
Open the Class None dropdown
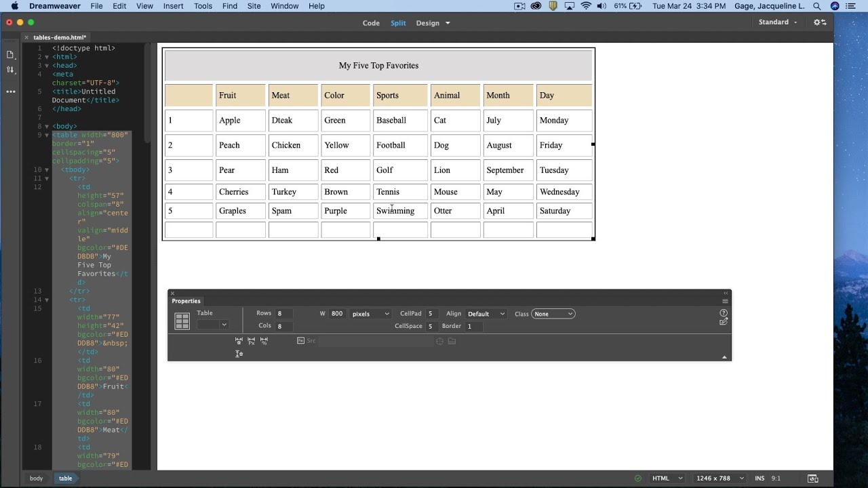coord(553,314)
